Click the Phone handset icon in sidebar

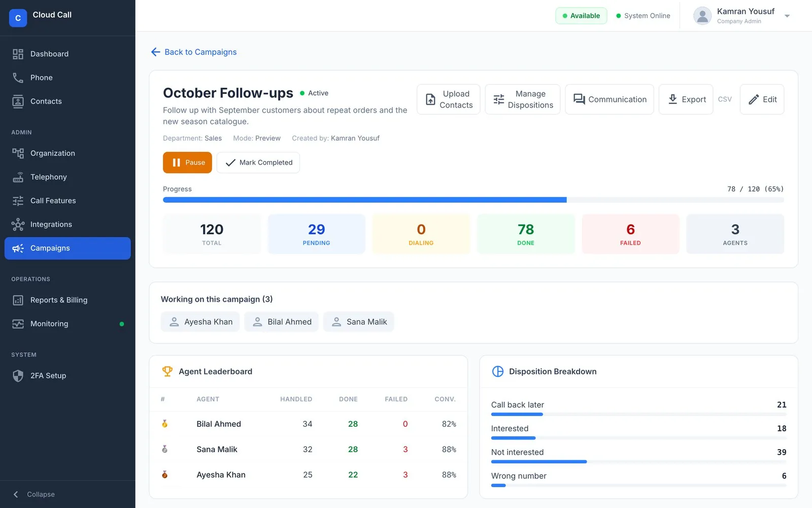pyautogui.click(x=18, y=78)
